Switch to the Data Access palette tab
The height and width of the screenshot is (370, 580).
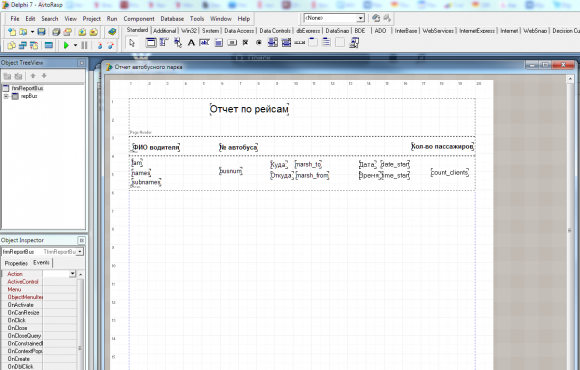pos(239,31)
